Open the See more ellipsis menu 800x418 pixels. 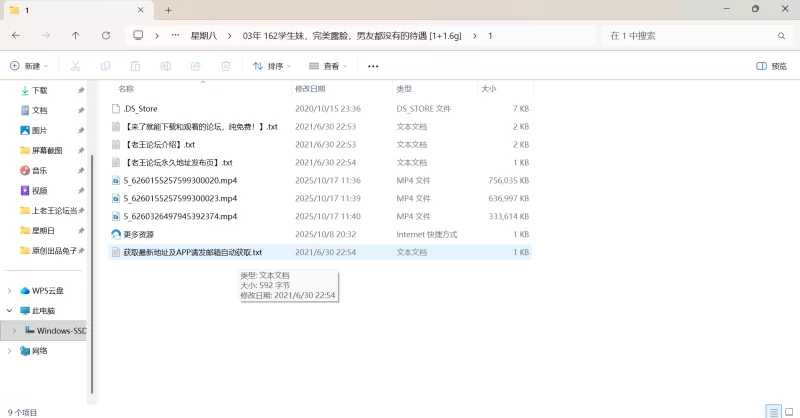pyautogui.click(x=373, y=66)
